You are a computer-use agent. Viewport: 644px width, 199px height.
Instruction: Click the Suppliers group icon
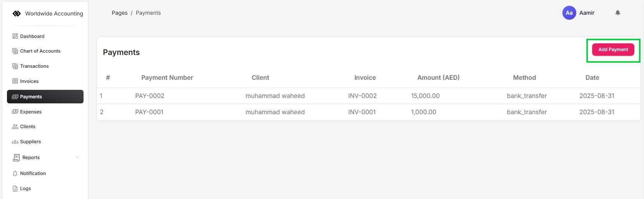pos(15,142)
